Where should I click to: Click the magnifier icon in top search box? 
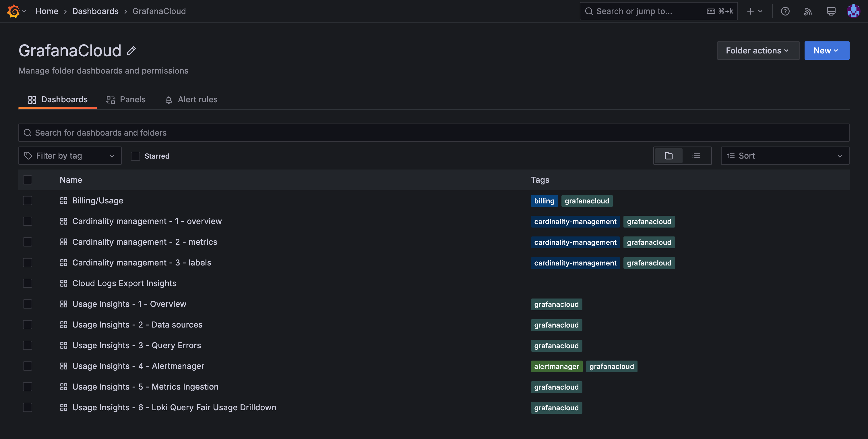[589, 11]
